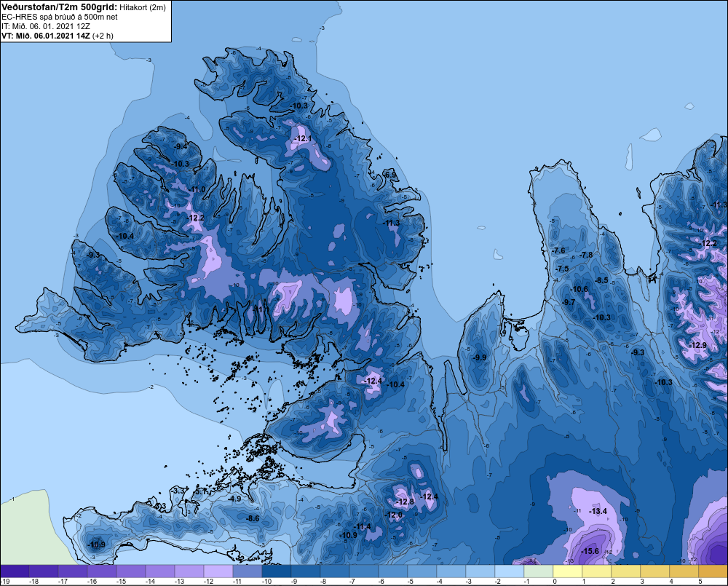Click the -8.6 temperature label
The height and width of the screenshot is (586, 728).
click(253, 518)
